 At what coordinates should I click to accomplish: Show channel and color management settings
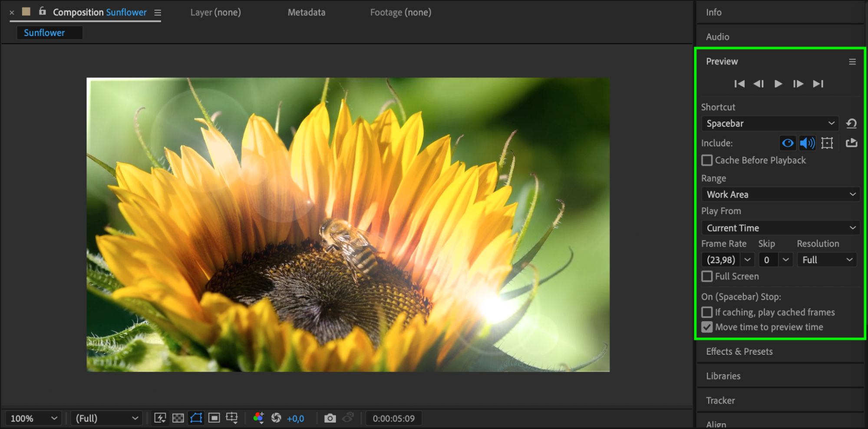(x=258, y=418)
